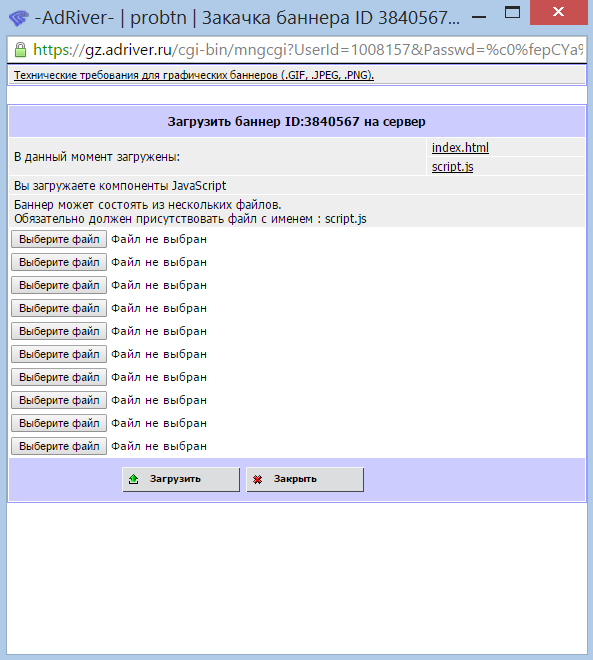
Task: Click the seventh Выберите файл button
Action: coord(59,377)
